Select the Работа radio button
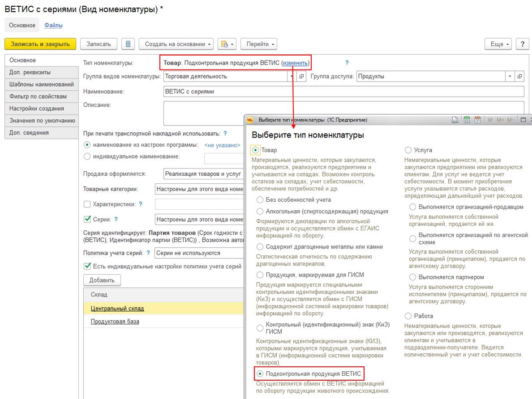 click(408, 316)
